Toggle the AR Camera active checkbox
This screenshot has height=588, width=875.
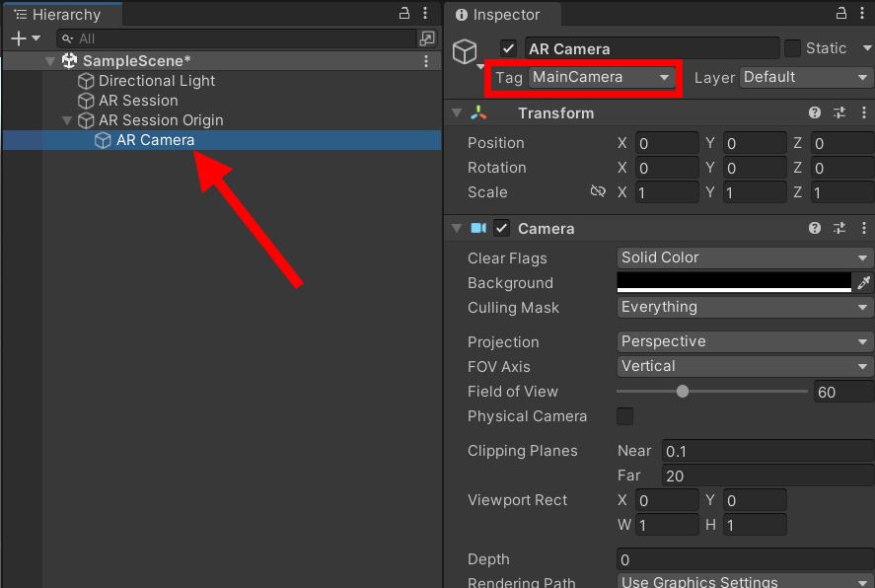508,48
